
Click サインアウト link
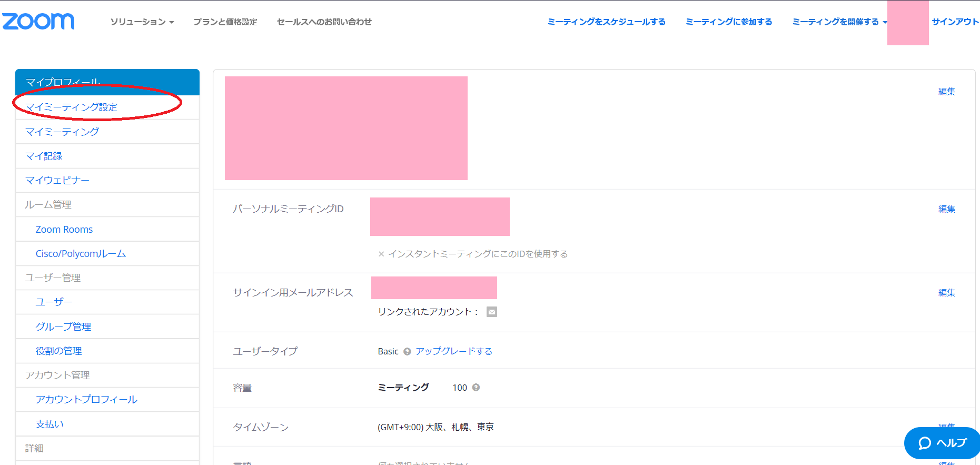pos(955,22)
